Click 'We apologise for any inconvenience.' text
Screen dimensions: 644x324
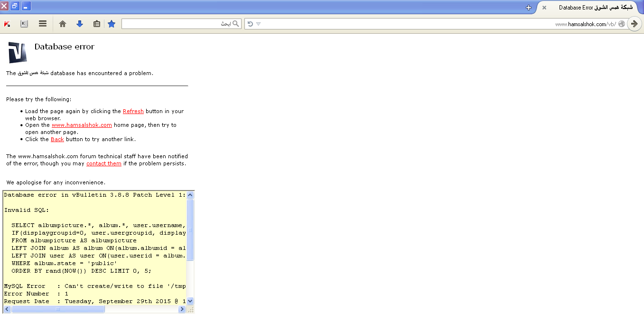pos(56,182)
